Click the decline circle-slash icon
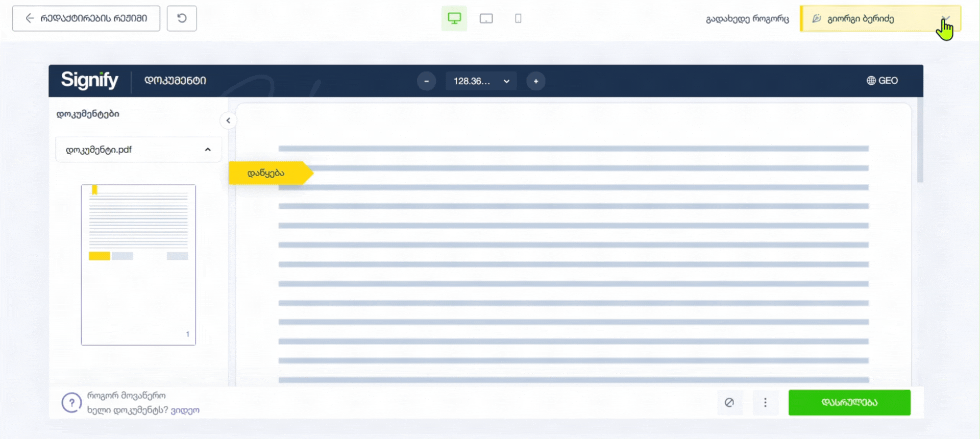The image size is (980, 439). pos(729,402)
